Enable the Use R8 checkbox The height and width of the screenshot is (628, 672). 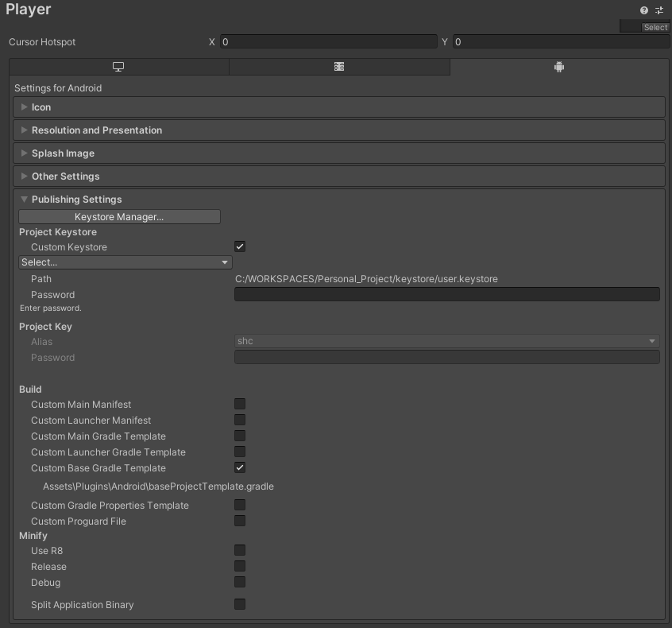coord(240,550)
